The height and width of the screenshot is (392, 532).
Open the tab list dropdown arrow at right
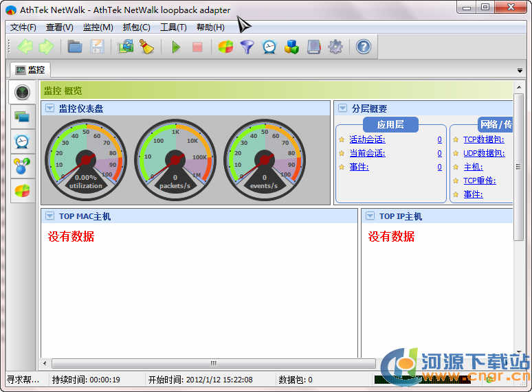520,71
